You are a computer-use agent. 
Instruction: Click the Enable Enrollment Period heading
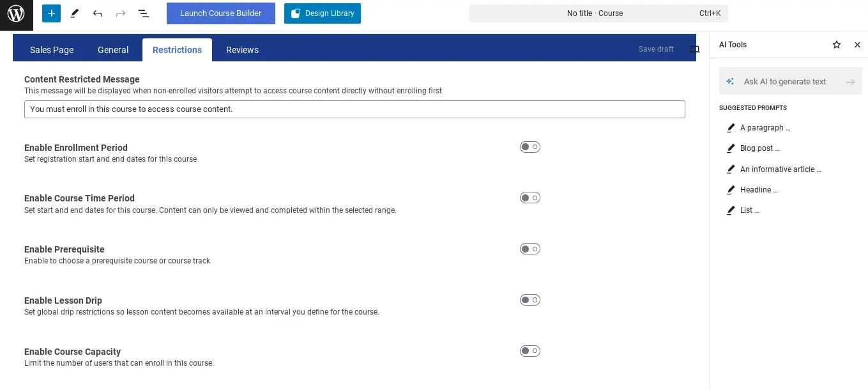tap(76, 148)
